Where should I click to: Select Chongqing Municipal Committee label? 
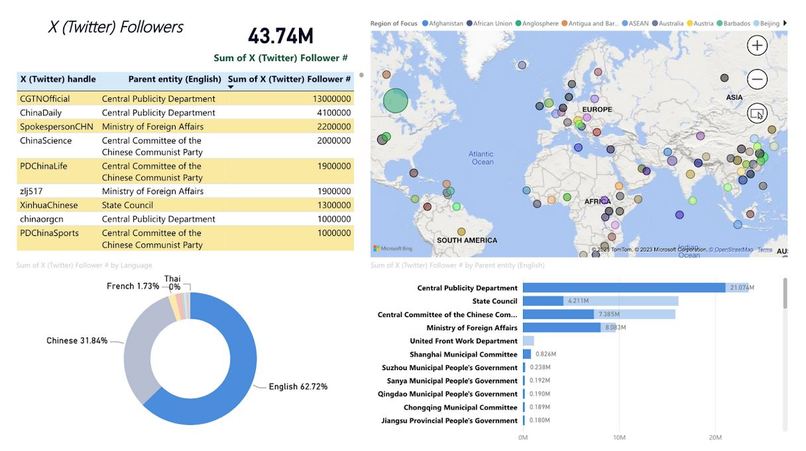(x=460, y=407)
